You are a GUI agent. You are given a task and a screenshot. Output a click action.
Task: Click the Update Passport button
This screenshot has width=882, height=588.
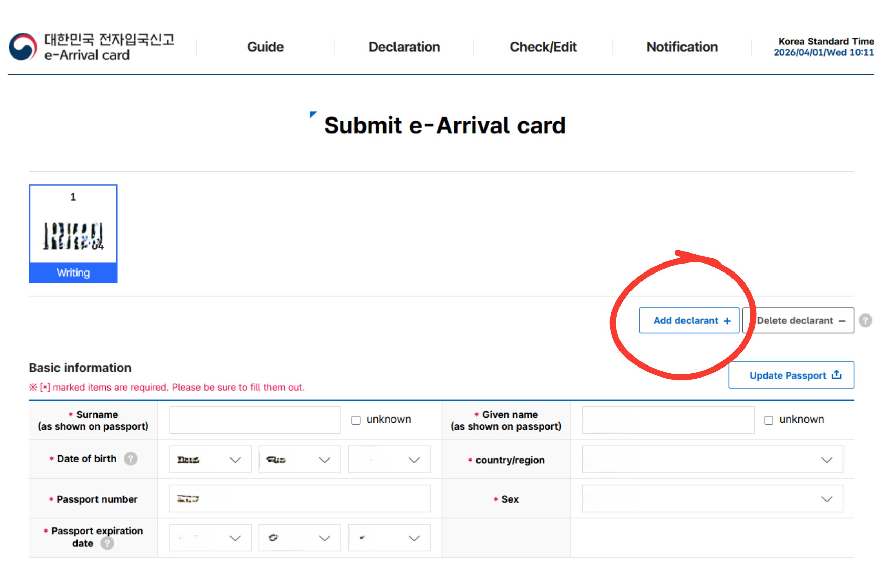[791, 375]
